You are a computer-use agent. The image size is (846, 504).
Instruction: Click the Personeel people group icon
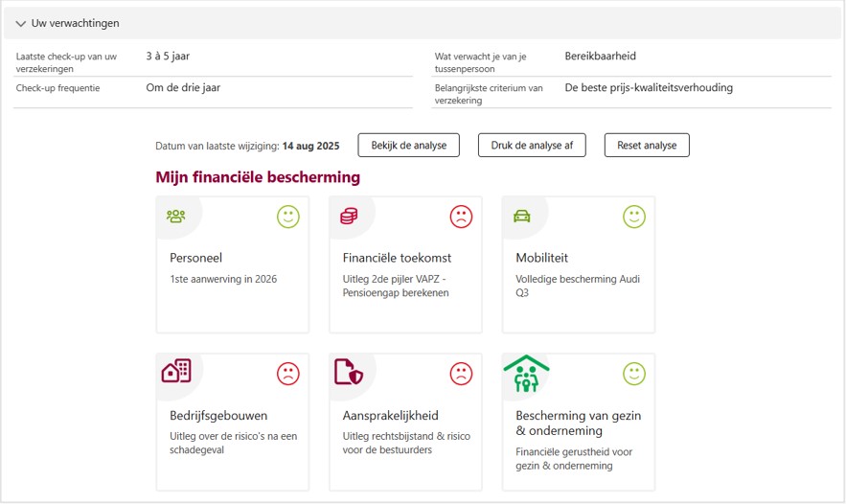point(175,217)
